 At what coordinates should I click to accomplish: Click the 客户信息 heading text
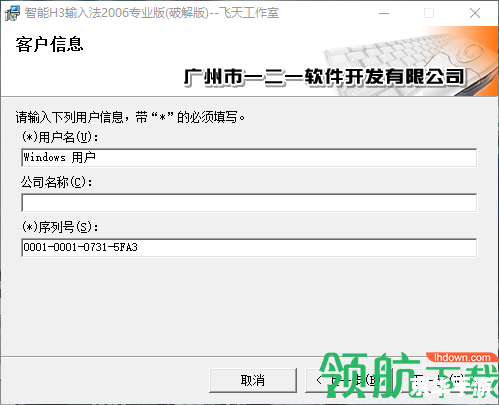pos(49,44)
